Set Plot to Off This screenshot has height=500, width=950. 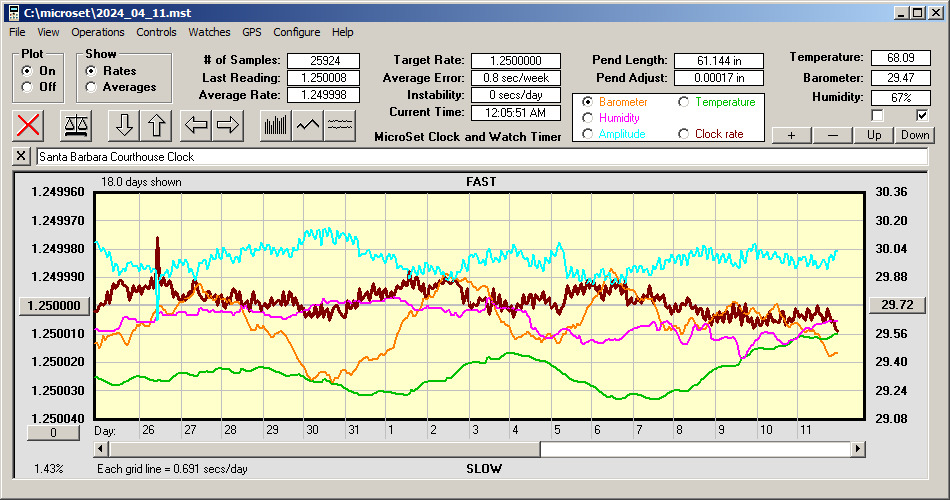pos(27,87)
